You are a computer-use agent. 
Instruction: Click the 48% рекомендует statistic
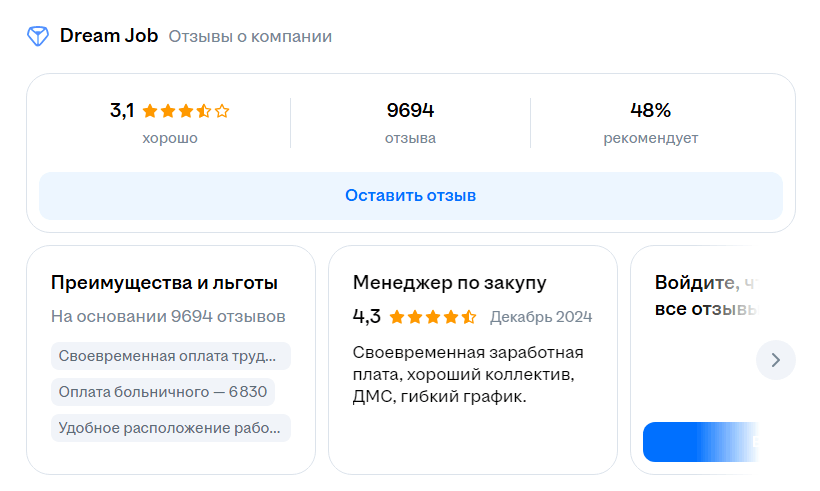[650, 122]
